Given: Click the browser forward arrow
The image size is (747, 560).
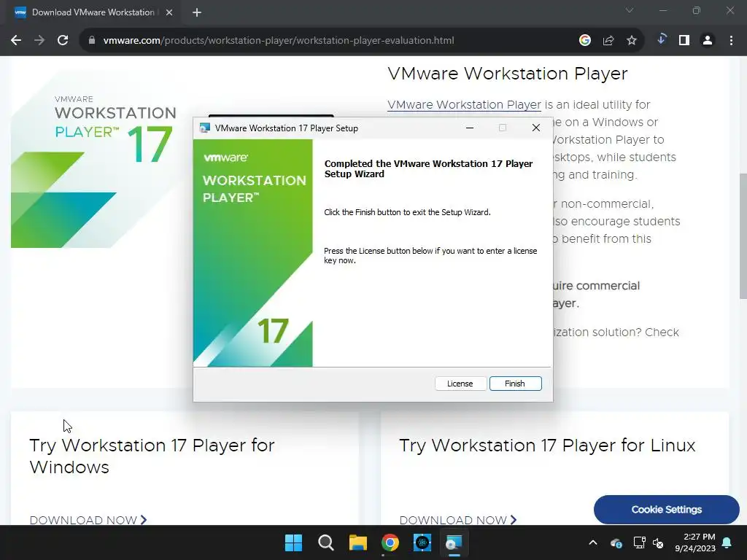Looking at the screenshot, I should (x=39, y=41).
